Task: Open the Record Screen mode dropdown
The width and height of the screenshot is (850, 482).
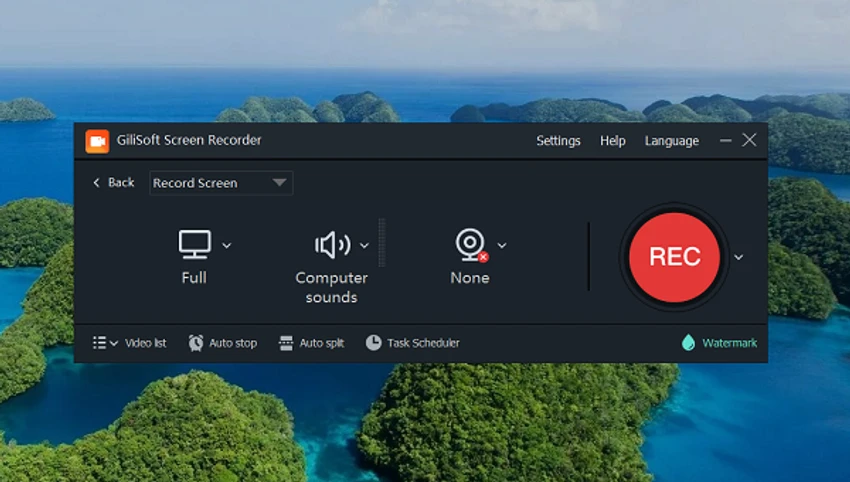Action: (x=221, y=183)
